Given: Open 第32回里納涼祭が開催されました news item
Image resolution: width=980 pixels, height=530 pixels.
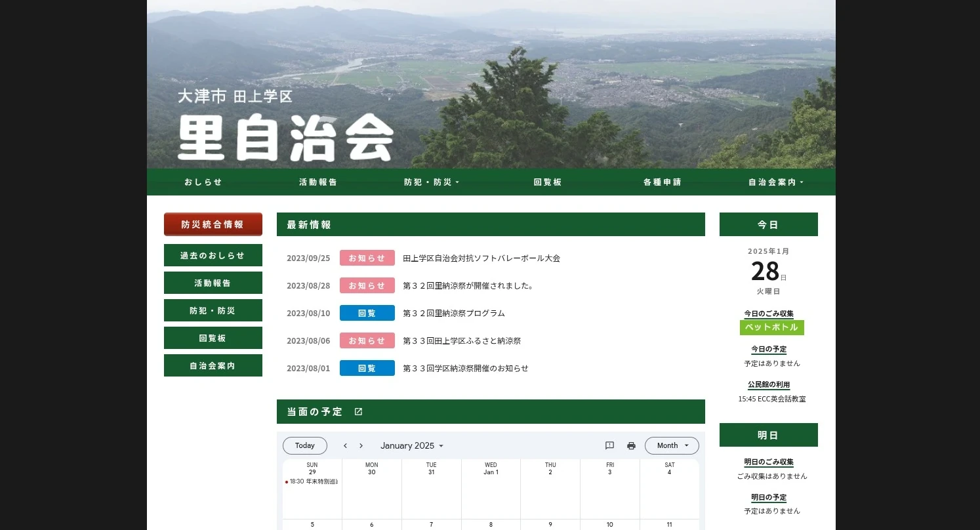Looking at the screenshot, I should (468, 286).
